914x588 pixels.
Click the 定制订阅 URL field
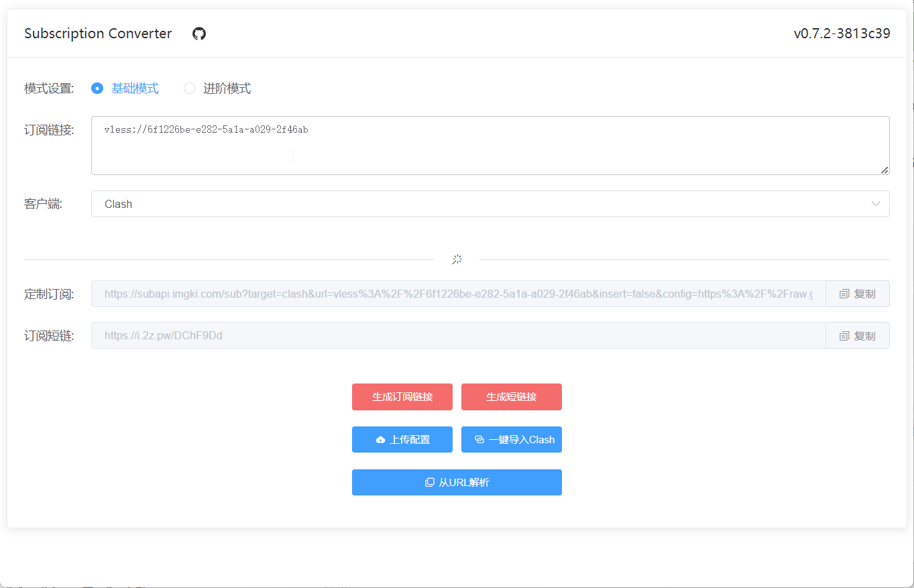(459, 294)
